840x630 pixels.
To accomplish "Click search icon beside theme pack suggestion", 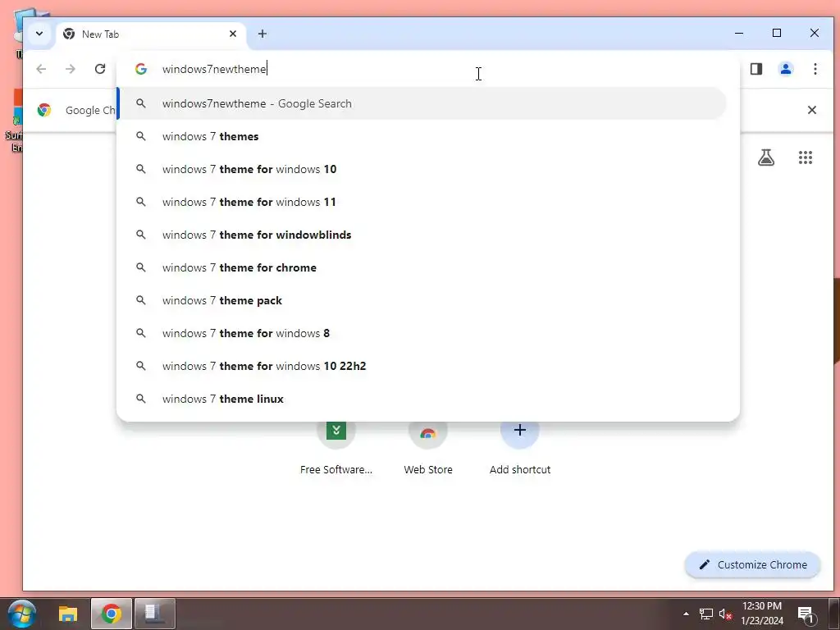I will (141, 300).
